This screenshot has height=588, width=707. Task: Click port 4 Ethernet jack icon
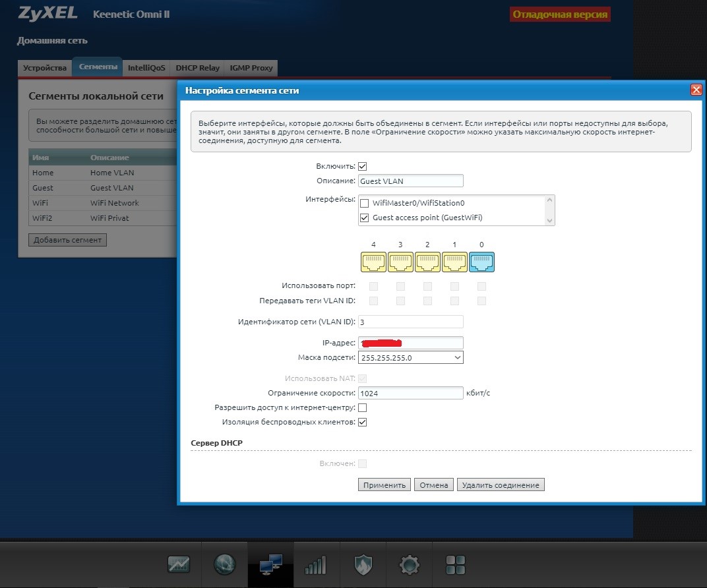coord(373,262)
